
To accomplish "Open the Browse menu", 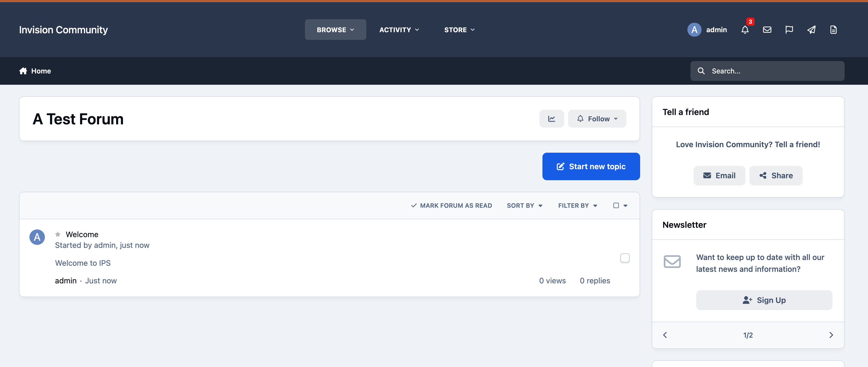I will tap(335, 30).
